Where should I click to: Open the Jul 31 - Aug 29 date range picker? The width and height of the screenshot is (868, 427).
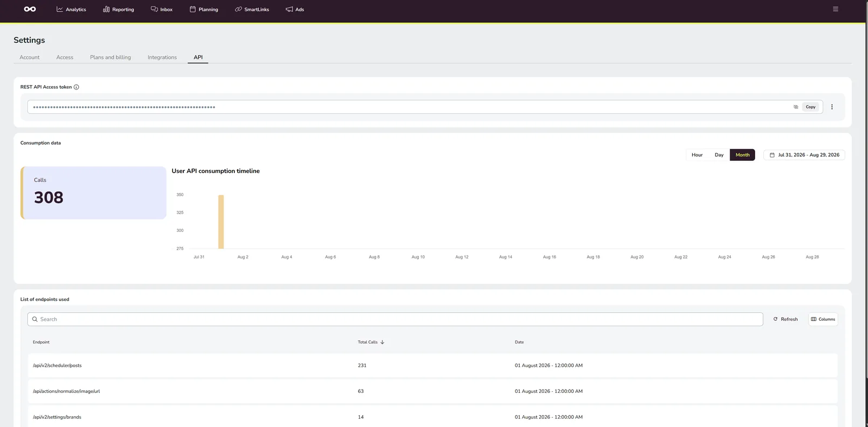[804, 155]
